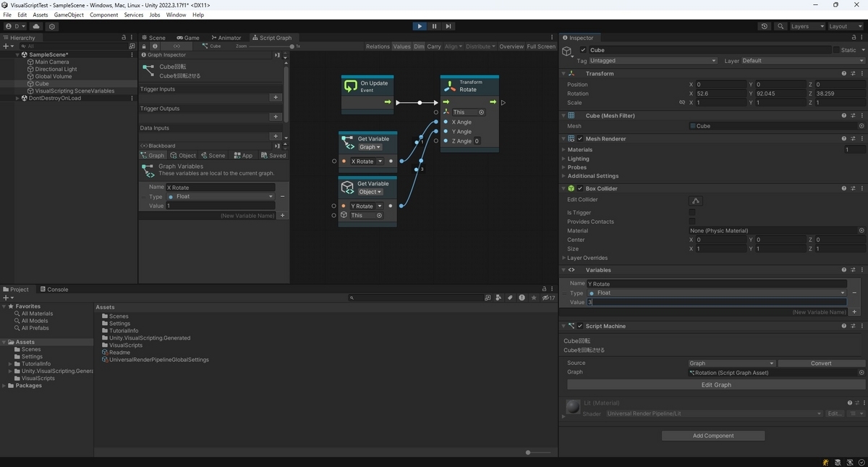Toggle the Relations button in graph toolbar

pyautogui.click(x=378, y=46)
